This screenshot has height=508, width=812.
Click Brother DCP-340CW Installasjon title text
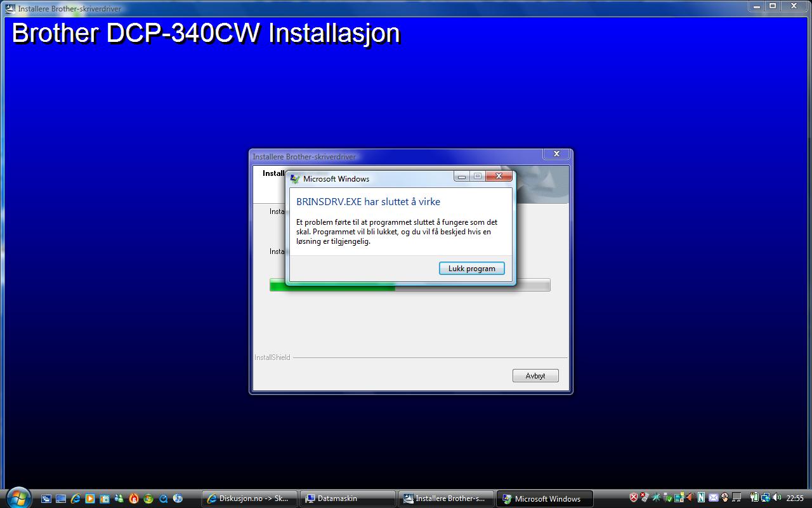(206, 33)
